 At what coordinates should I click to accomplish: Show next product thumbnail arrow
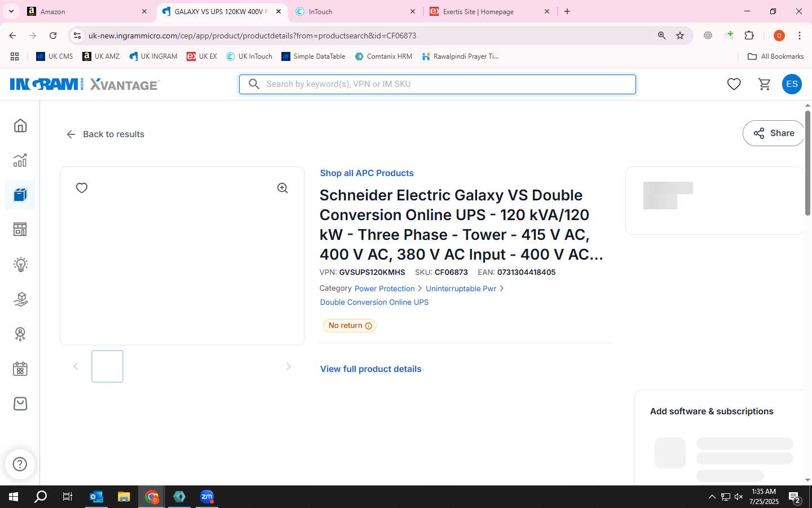coord(288,366)
